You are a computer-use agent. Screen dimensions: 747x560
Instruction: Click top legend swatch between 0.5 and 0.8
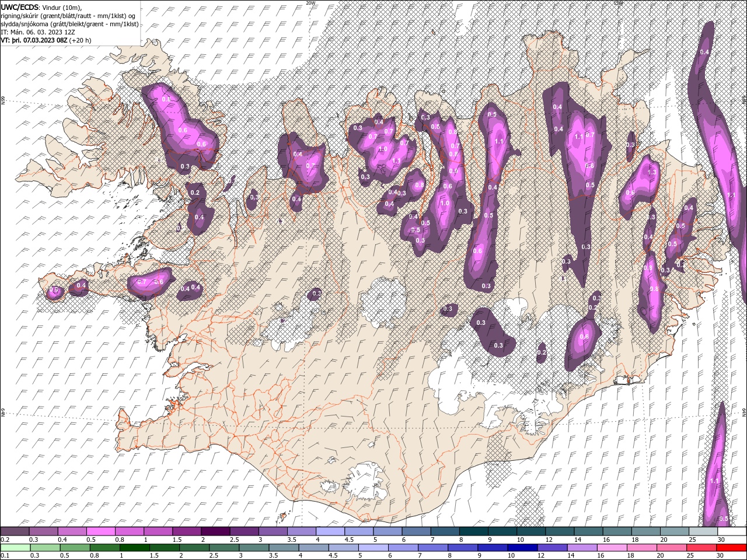click(102, 531)
